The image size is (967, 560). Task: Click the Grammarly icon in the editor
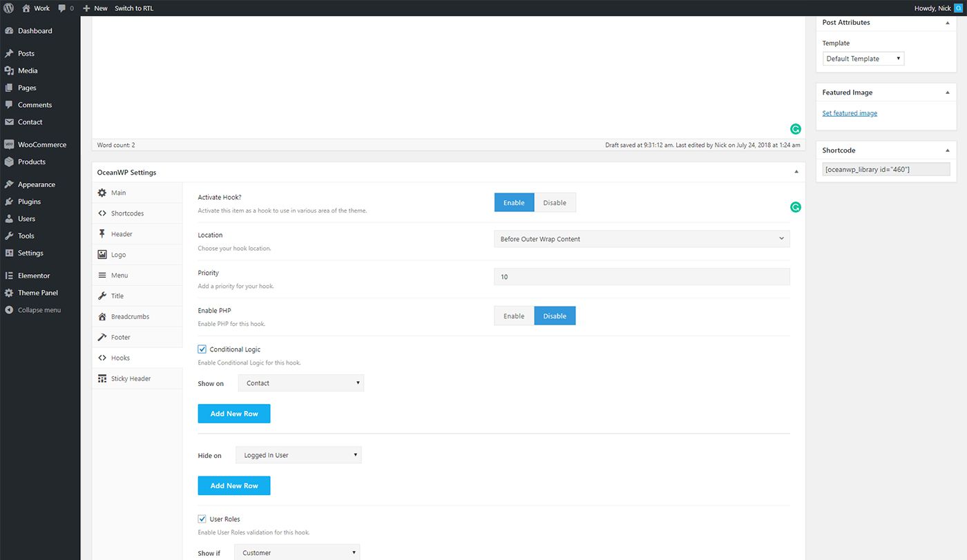[x=795, y=128]
